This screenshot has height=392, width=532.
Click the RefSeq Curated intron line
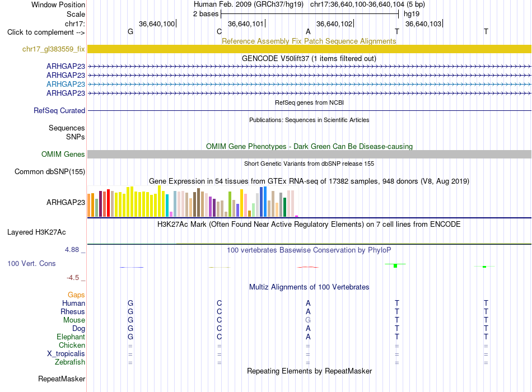(309, 111)
